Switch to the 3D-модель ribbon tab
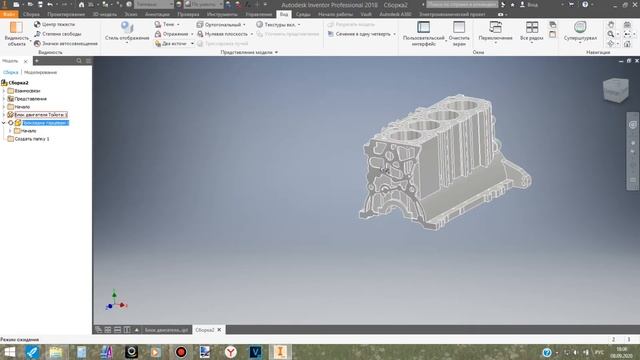Screen dimensions: 640x360 (104, 14)
